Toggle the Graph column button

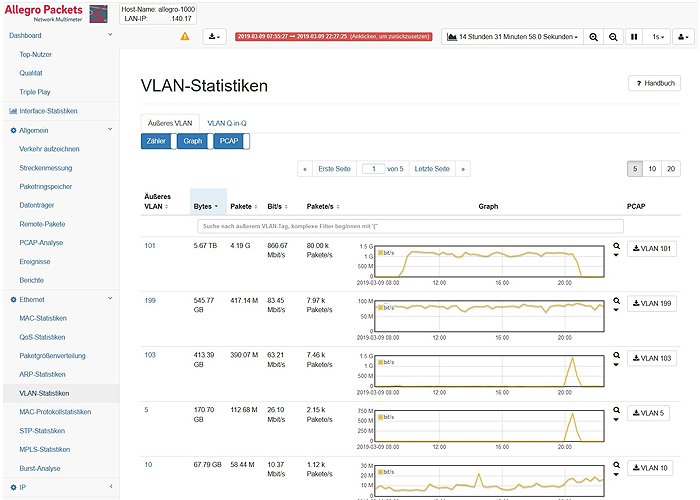[x=195, y=141]
